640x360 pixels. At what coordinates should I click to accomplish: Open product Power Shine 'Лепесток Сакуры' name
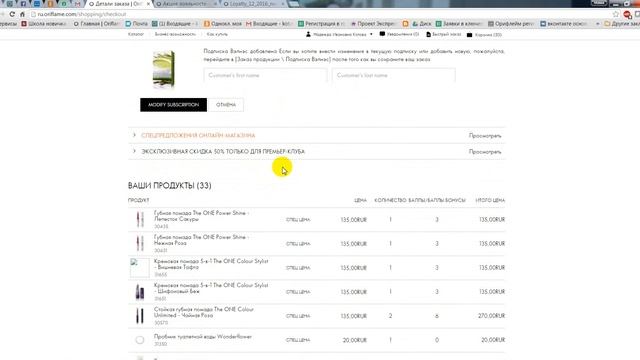(x=201, y=216)
